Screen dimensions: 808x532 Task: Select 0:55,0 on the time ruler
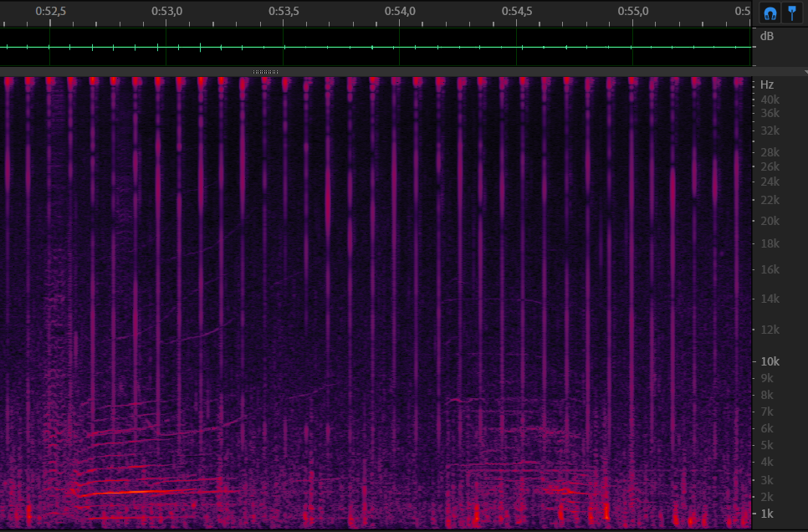click(x=633, y=11)
